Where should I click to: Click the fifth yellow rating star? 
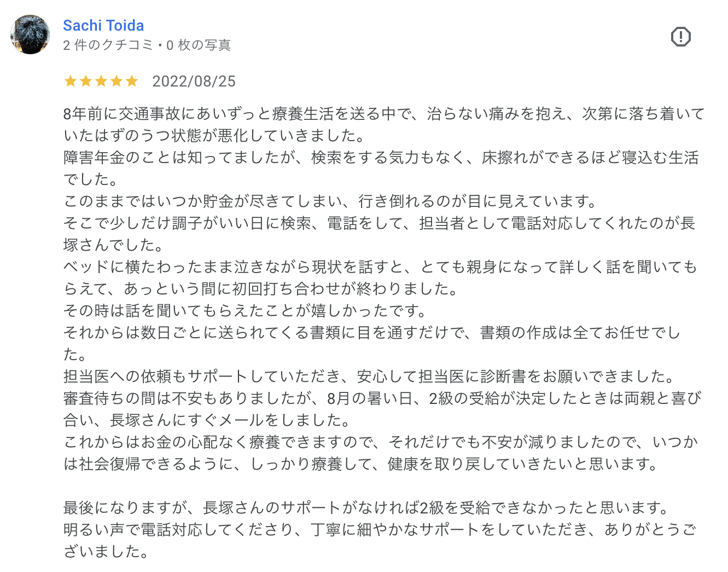132,82
